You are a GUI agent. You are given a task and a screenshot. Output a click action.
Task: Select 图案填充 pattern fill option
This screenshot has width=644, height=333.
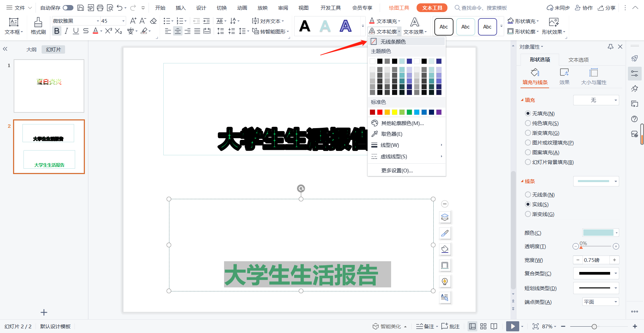click(x=528, y=152)
